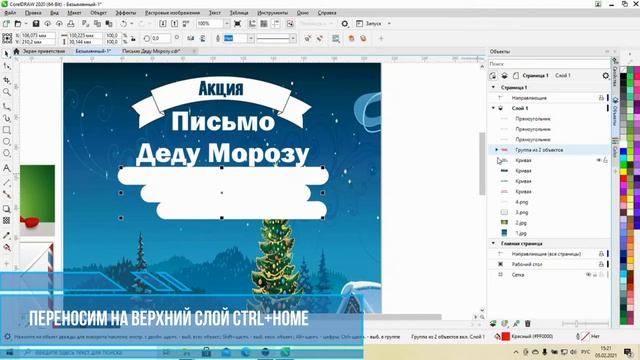Collapse the Слой 1 layer tree

(493, 108)
